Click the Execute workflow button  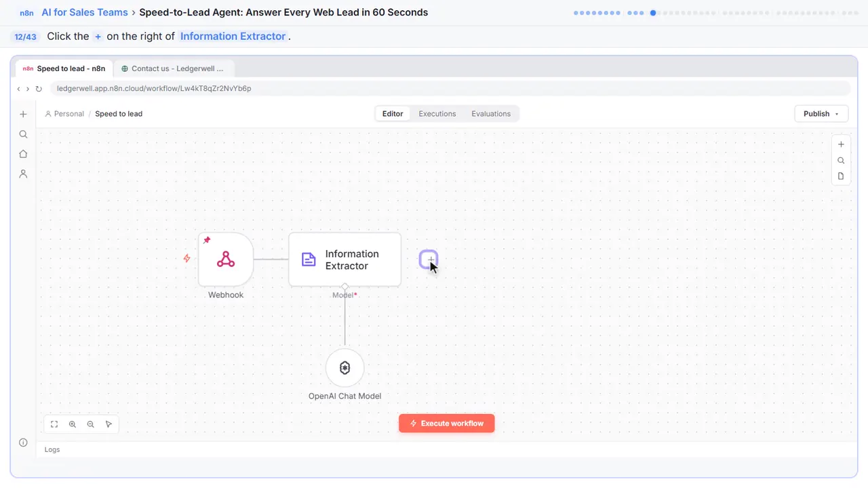pyautogui.click(x=446, y=424)
